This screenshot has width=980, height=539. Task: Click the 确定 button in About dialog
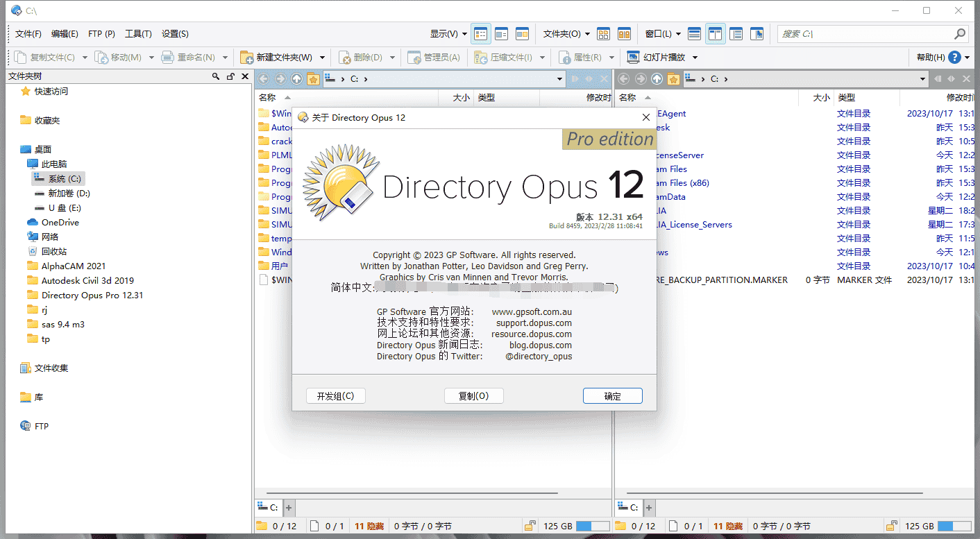click(x=612, y=396)
